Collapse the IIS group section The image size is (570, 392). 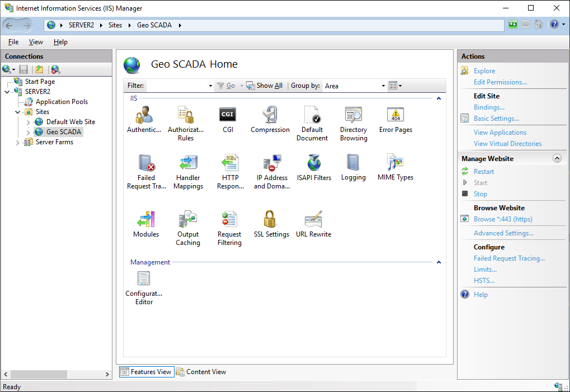439,98
